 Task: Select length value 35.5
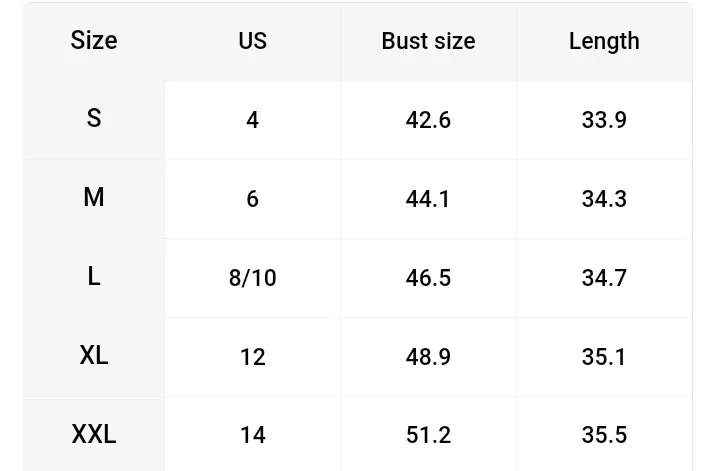(x=604, y=435)
